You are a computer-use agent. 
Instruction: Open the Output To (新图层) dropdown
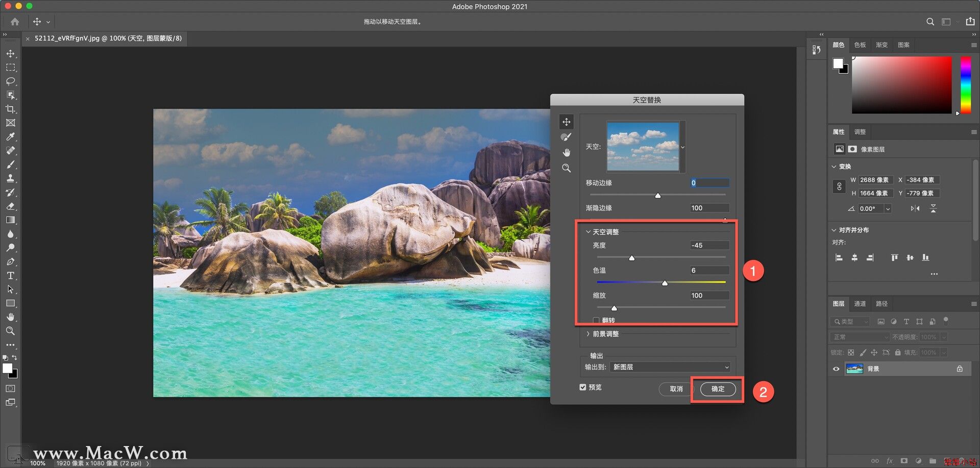670,367
